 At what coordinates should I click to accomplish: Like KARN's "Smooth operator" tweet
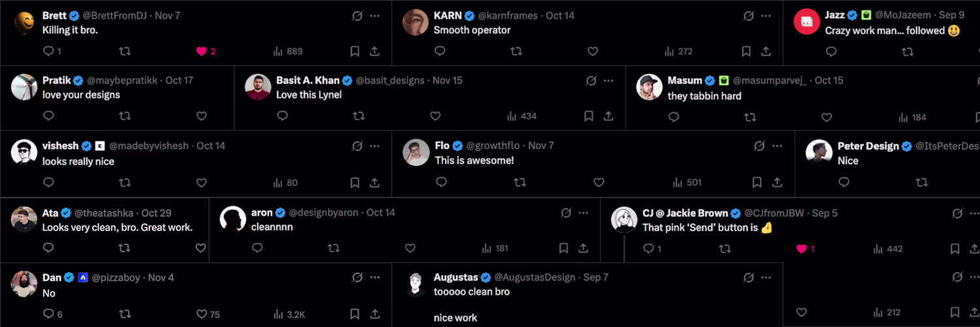(x=593, y=51)
